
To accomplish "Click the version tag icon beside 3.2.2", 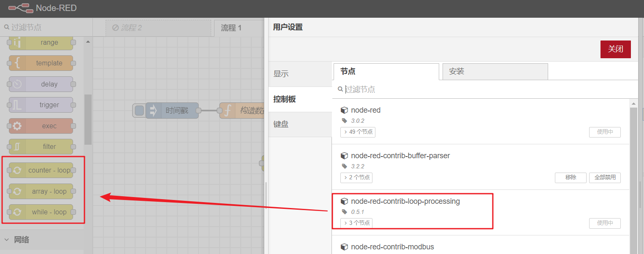I will tap(344, 166).
